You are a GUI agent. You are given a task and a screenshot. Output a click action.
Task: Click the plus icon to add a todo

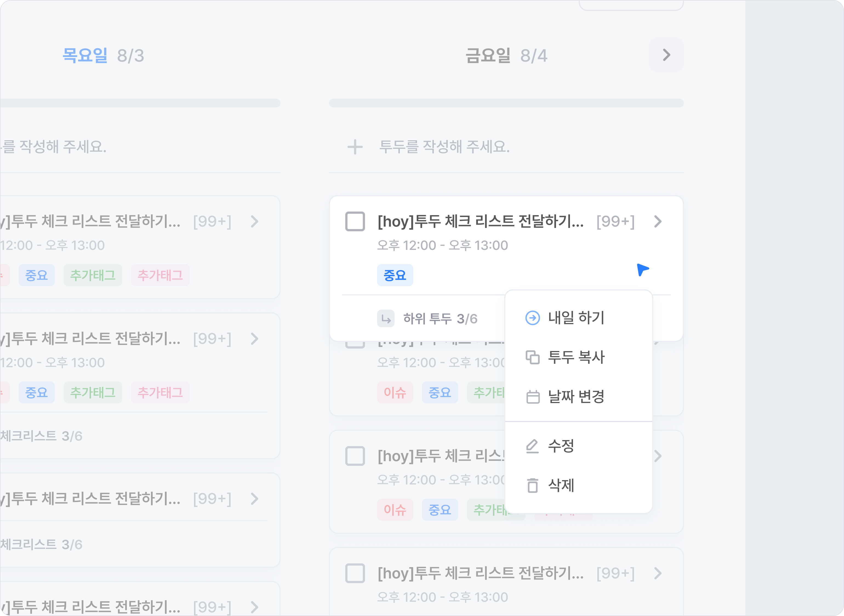pos(355,147)
